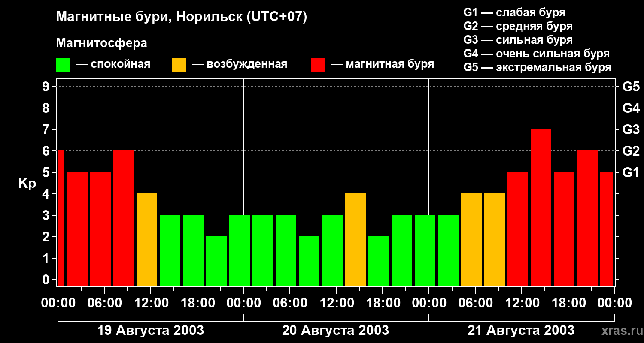Click the '21 Августа 2003' date label
The height and width of the screenshot is (343, 644).
(521, 331)
